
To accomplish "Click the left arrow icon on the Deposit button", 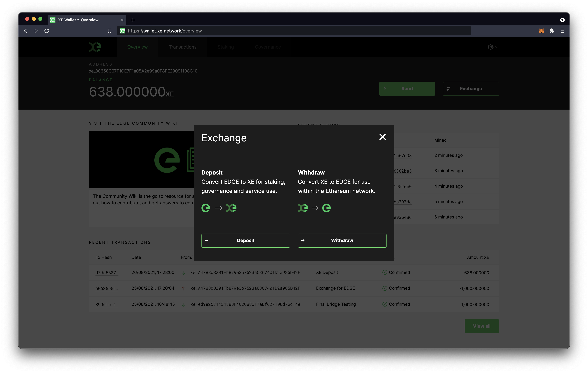I will click(x=206, y=240).
